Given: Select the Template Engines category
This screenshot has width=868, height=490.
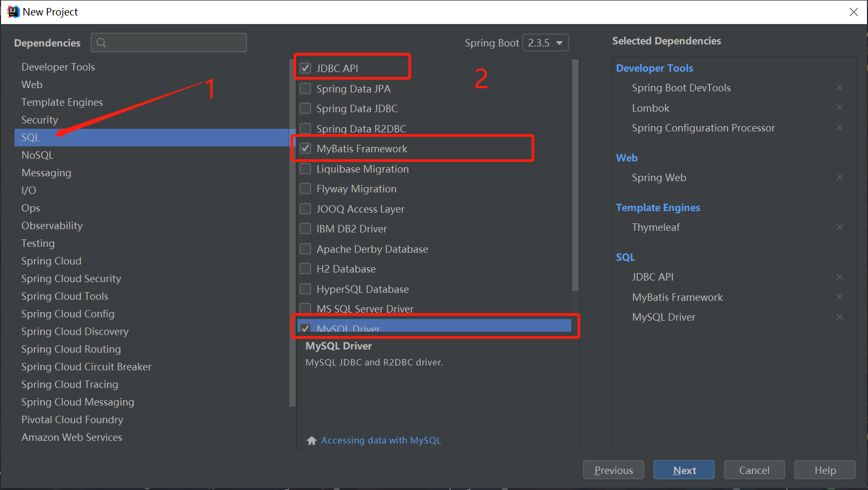Looking at the screenshot, I should 62,102.
